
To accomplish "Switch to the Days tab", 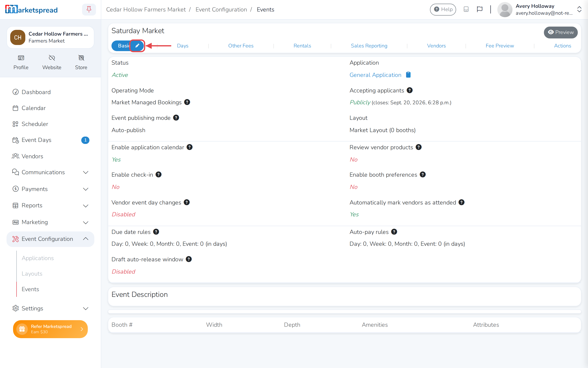I will click(x=183, y=46).
